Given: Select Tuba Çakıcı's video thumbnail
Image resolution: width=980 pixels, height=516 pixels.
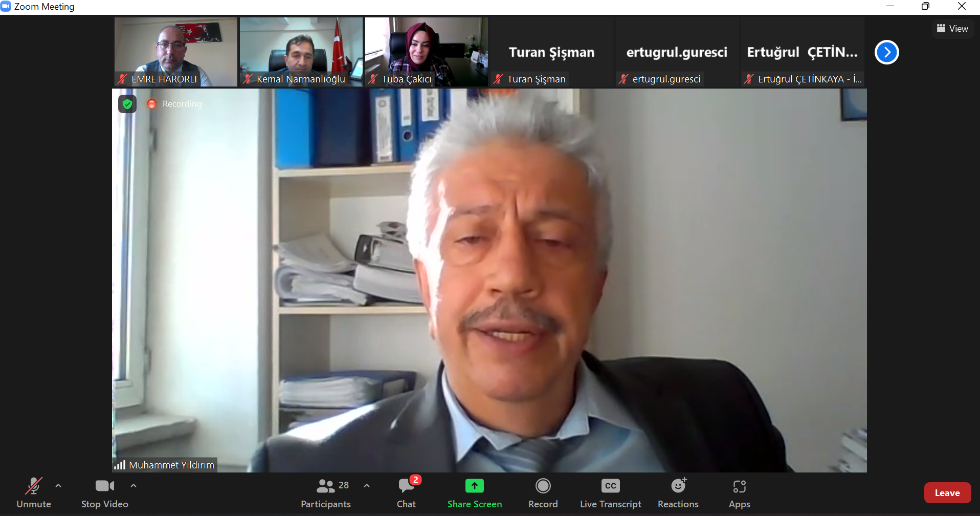Looking at the screenshot, I should (426, 51).
